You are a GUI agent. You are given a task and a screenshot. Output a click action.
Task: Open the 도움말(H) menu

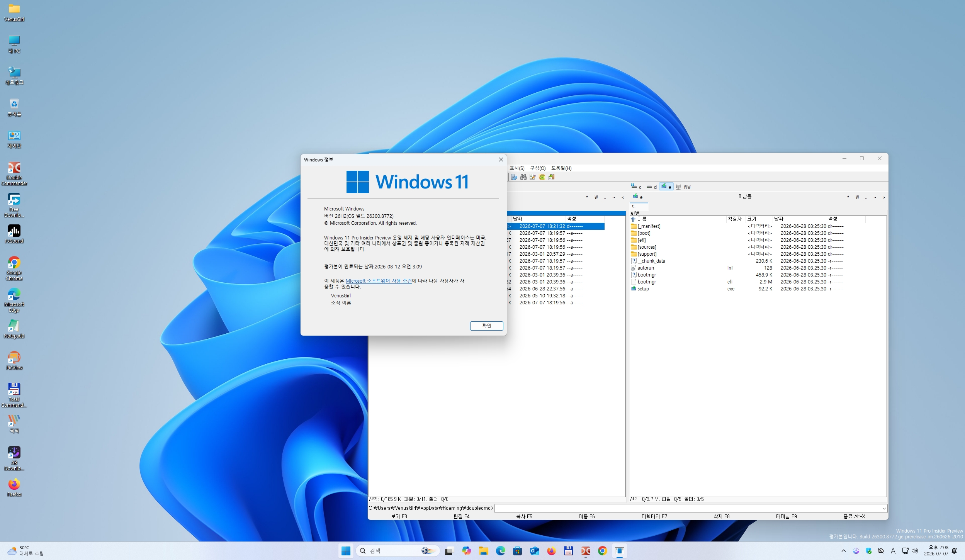pos(561,168)
